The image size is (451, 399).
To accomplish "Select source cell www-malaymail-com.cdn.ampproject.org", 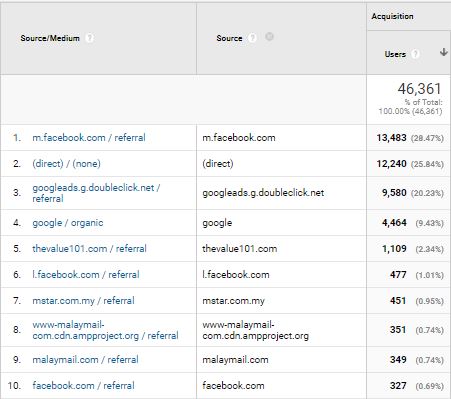I will pos(255,330).
